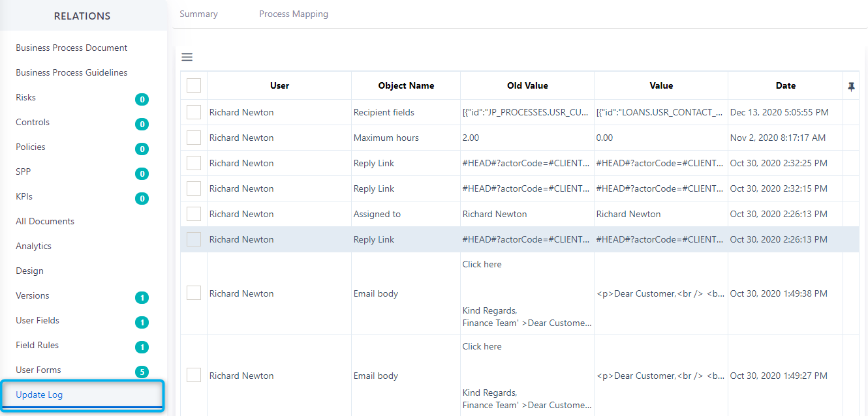The width and height of the screenshot is (868, 416).
Task: Click the User Forms badge showing 5
Action: pyautogui.click(x=142, y=372)
